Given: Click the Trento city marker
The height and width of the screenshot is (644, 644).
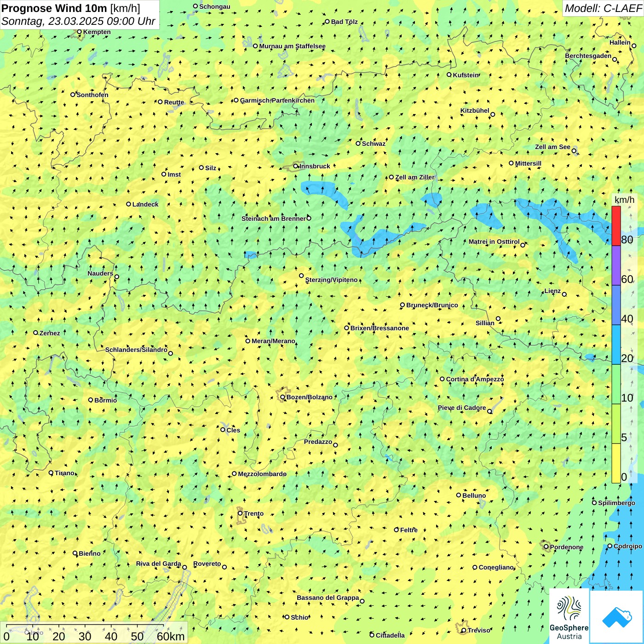Looking at the screenshot, I should [240, 513].
